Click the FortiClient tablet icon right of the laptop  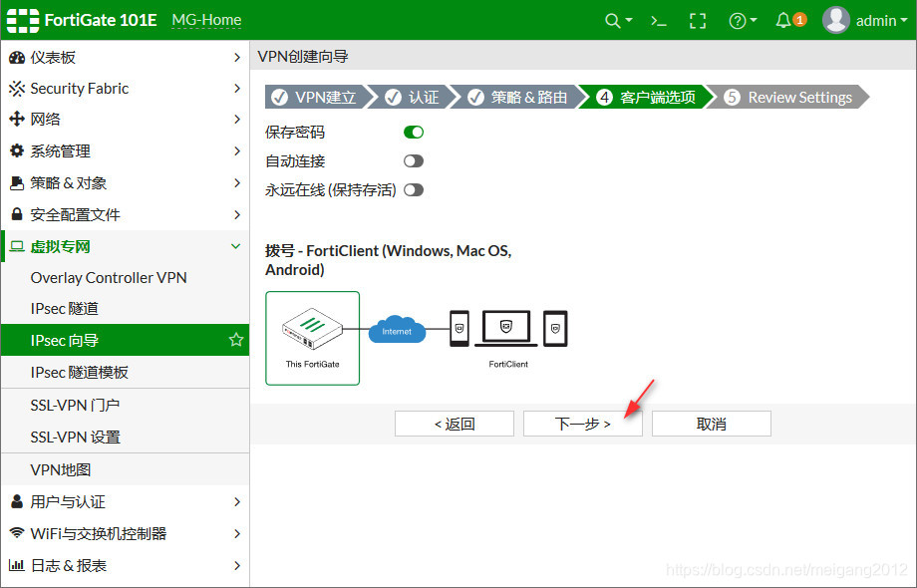(555, 329)
